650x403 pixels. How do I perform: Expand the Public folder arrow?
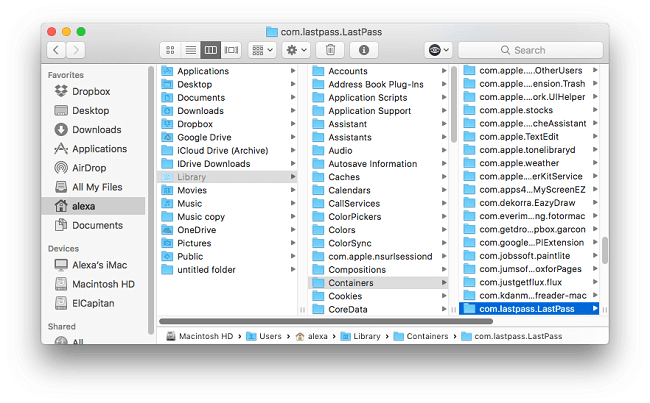click(293, 256)
